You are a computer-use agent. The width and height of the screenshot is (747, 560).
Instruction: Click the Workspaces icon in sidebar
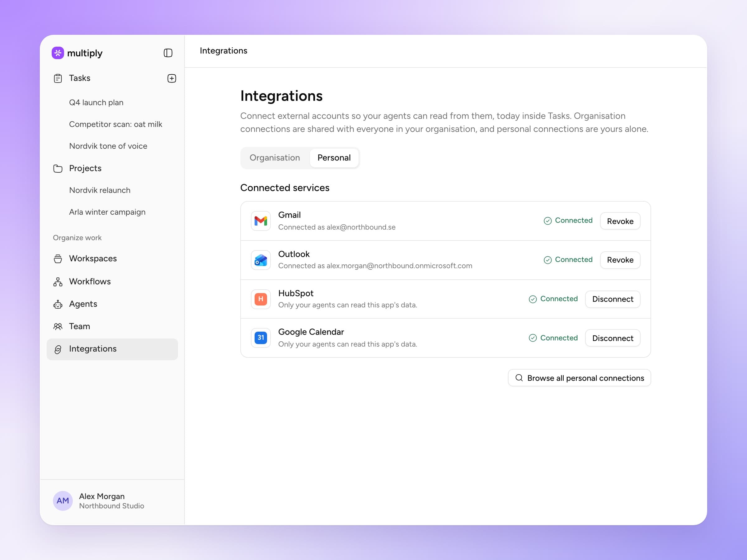[x=58, y=259]
